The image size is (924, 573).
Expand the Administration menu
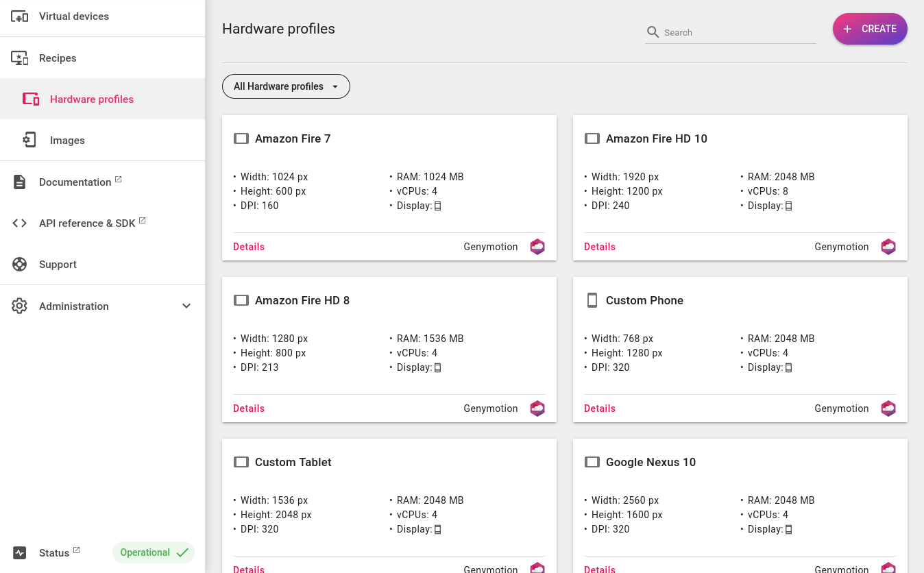[102, 306]
